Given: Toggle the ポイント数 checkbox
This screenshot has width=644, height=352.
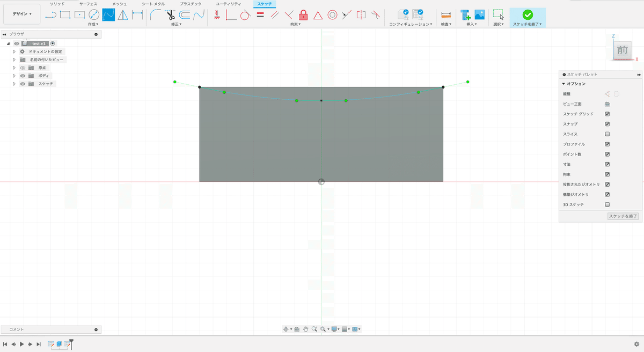Looking at the screenshot, I should pyautogui.click(x=608, y=154).
